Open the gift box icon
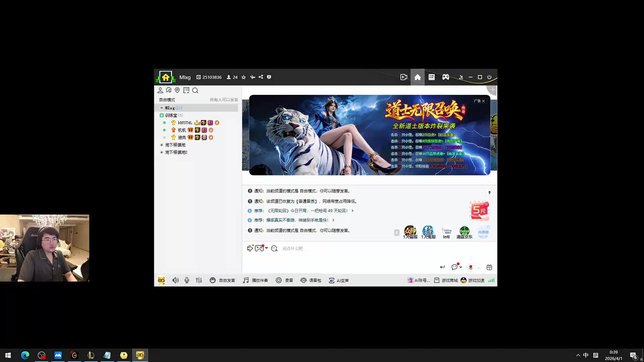This screenshot has width=644, height=362. 489,267
